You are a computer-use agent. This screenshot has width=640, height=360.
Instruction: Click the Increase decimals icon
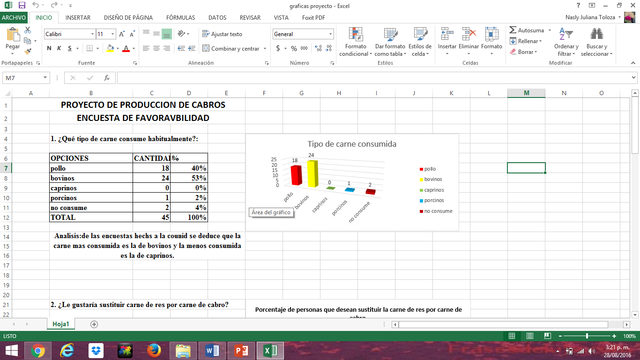tap(318, 49)
